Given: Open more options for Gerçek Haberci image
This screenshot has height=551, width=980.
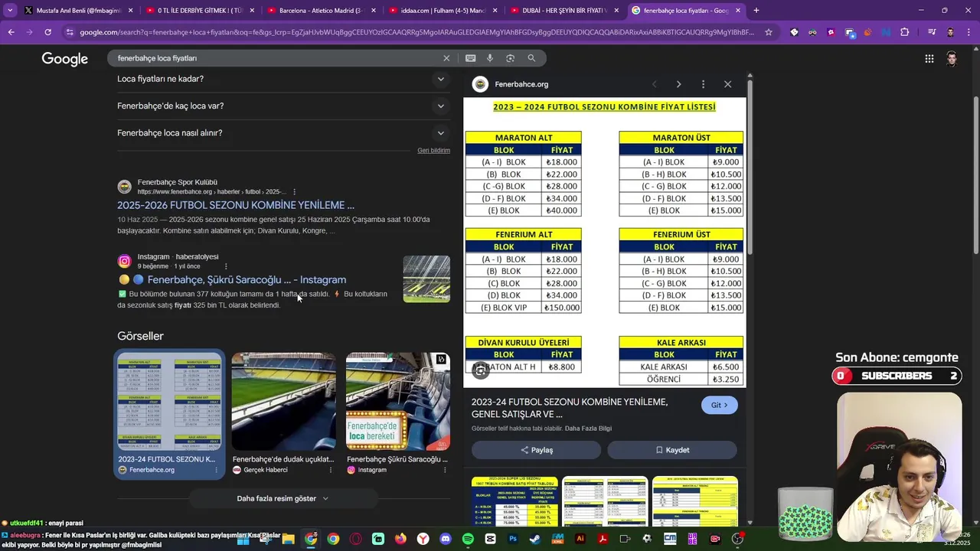Looking at the screenshot, I should click(331, 470).
